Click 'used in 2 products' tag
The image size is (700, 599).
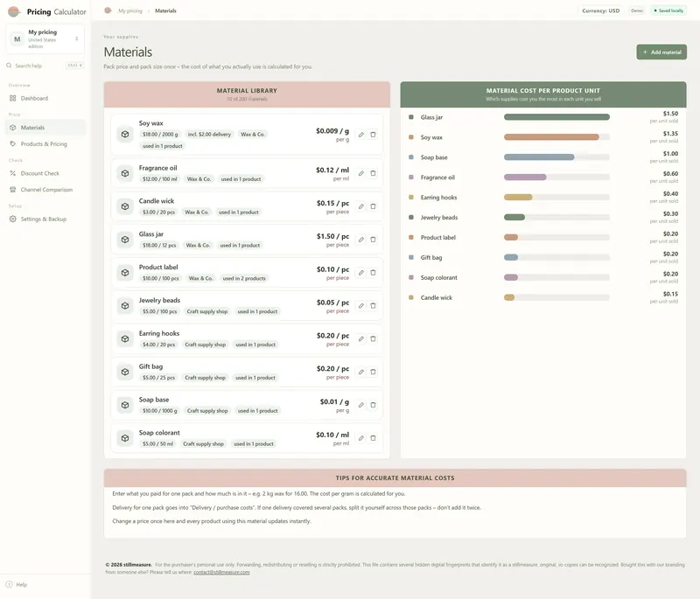(244, 278)
